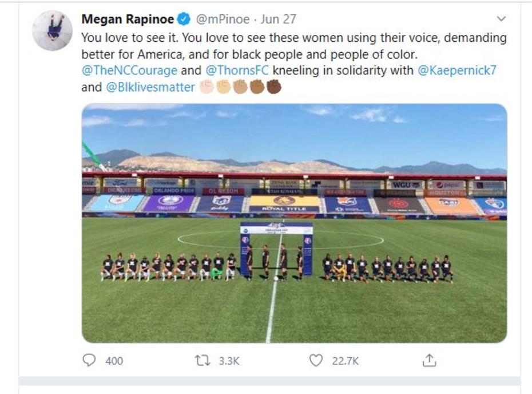
Task: Expand the tweet options chevron
Action: (501, 19)
